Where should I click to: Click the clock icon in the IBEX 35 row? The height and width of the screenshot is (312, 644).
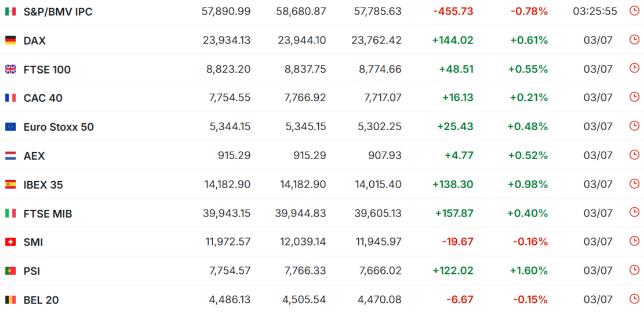[634, 183]
